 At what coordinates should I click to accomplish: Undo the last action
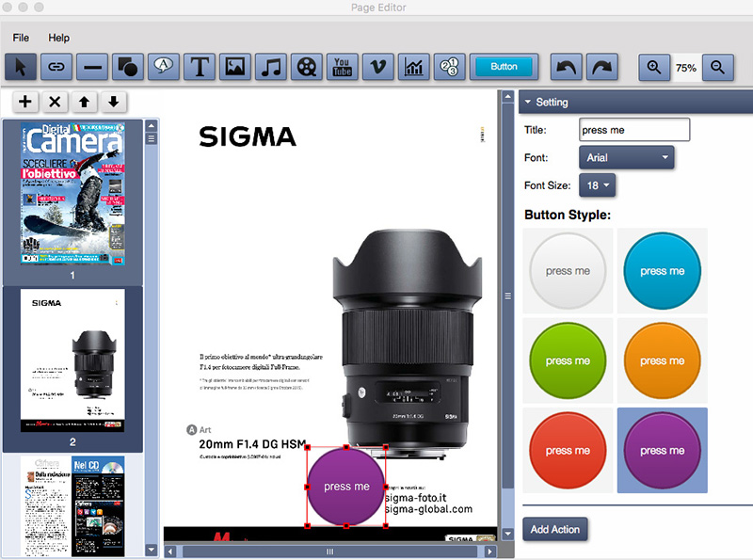tap(567, 67)
